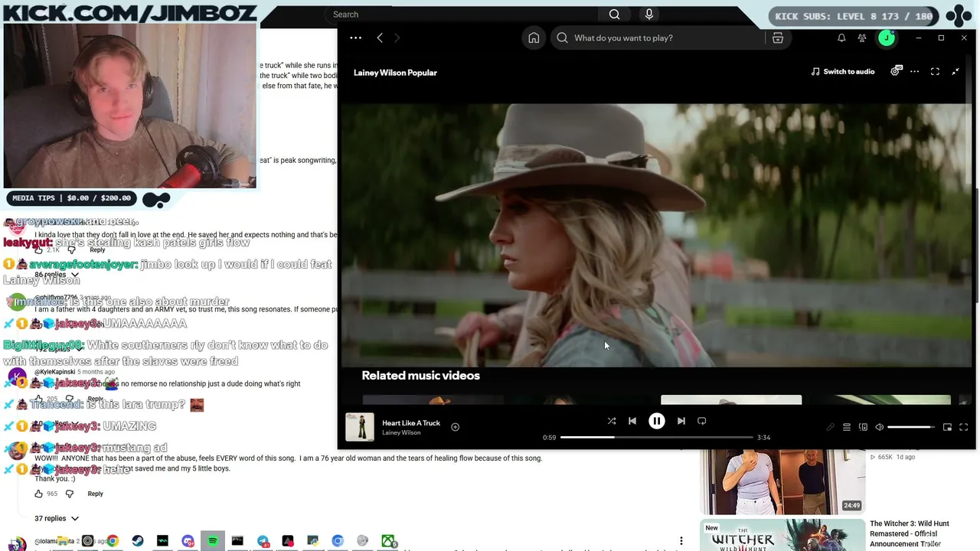Open the Spotify Friend Activity icon

(862, 37)
